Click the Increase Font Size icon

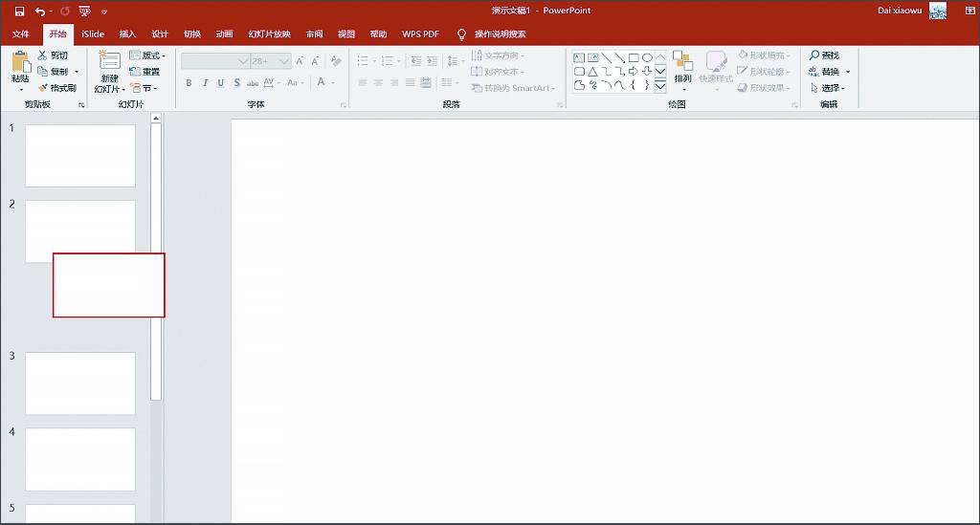(300, 61)
